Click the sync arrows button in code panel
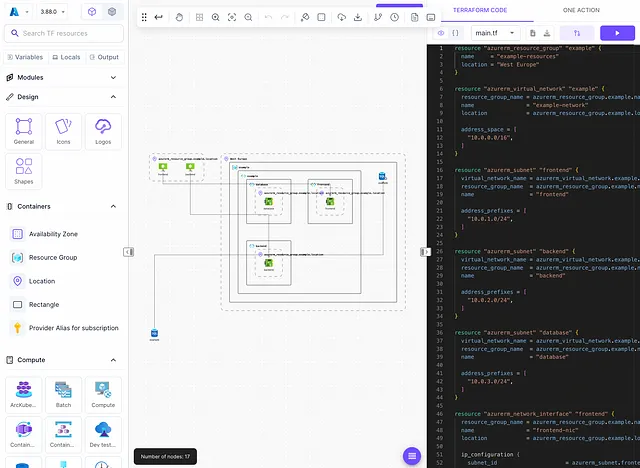640x468 pixels. tap(577, 33)
